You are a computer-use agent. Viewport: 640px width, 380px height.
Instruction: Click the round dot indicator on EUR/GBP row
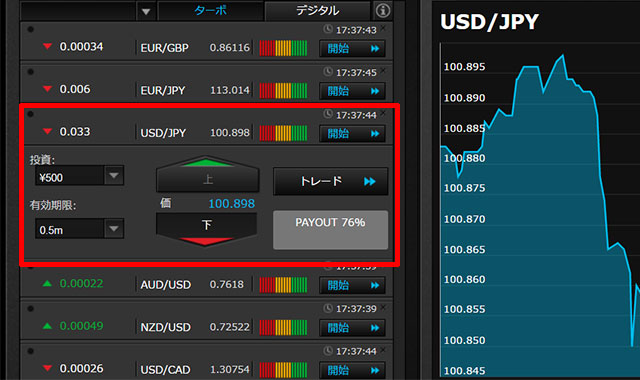[x=31, y=29]
